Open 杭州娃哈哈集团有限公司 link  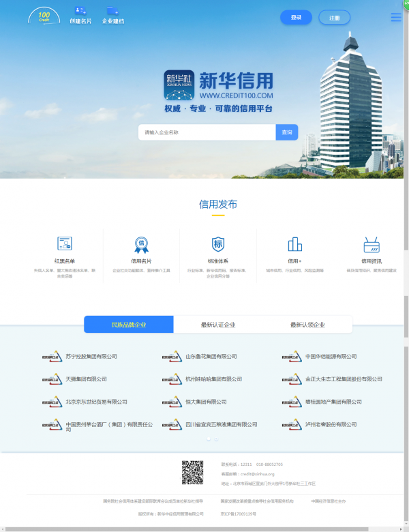[213, 379]
